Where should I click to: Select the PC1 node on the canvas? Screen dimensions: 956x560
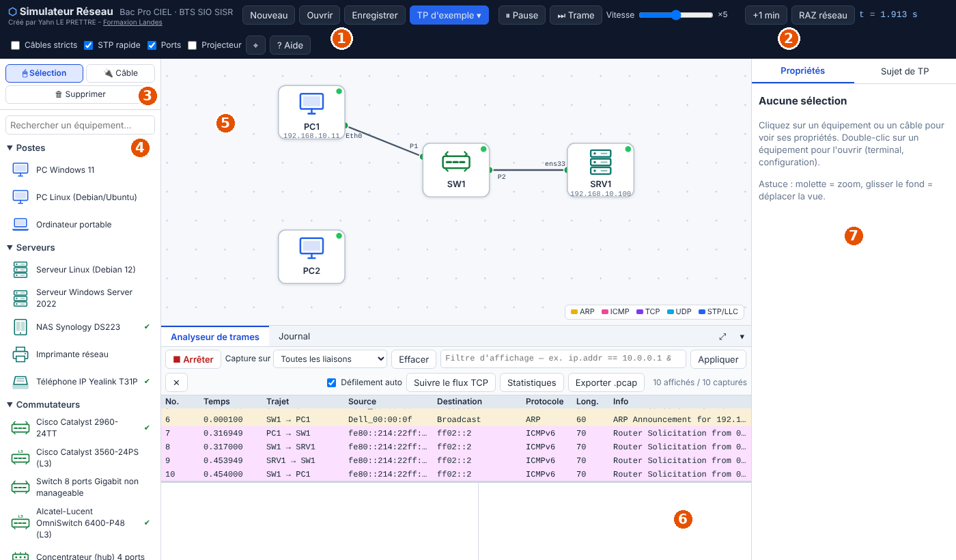click(x=311, y=112)
